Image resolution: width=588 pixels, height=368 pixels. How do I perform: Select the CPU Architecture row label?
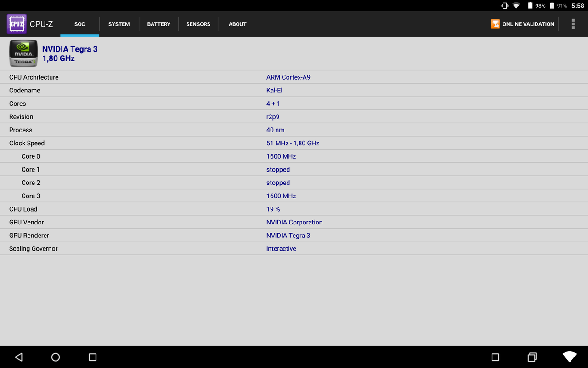[34, 77]
